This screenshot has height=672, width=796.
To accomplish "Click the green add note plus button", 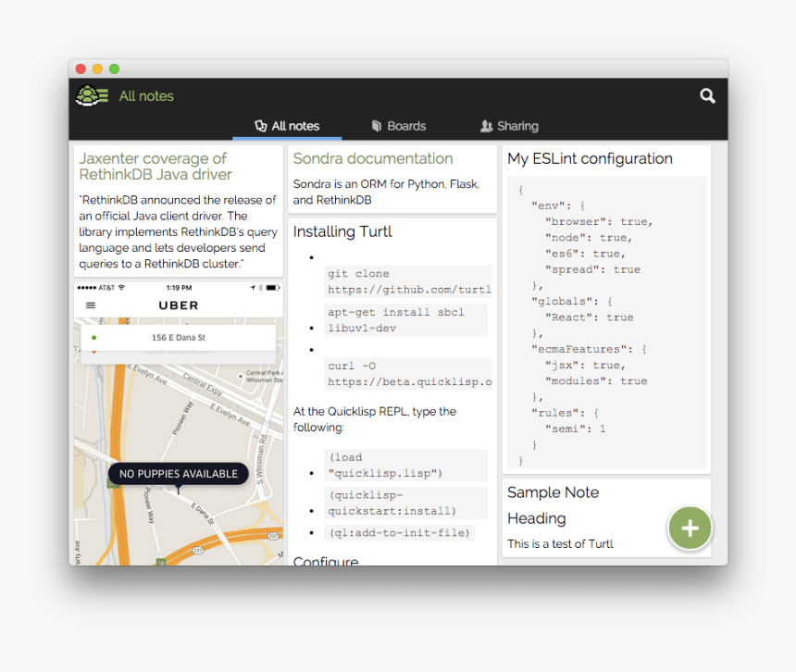I will tap(690, 528).
